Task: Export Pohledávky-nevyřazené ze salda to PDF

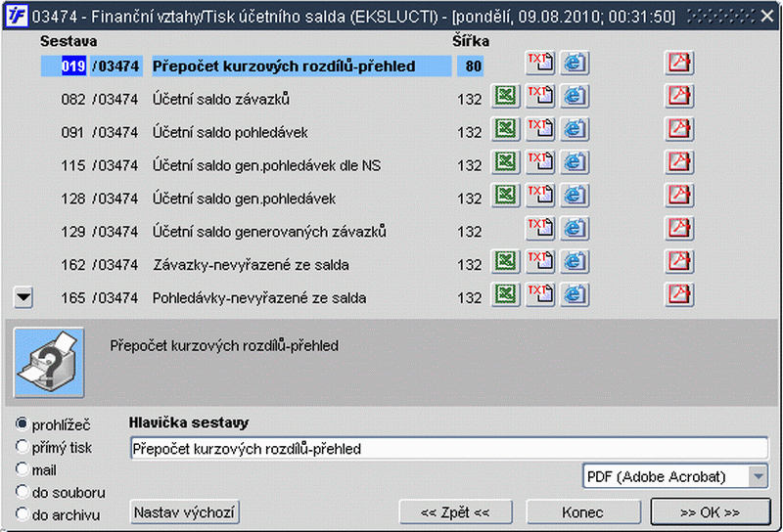Action: (679, 294)
